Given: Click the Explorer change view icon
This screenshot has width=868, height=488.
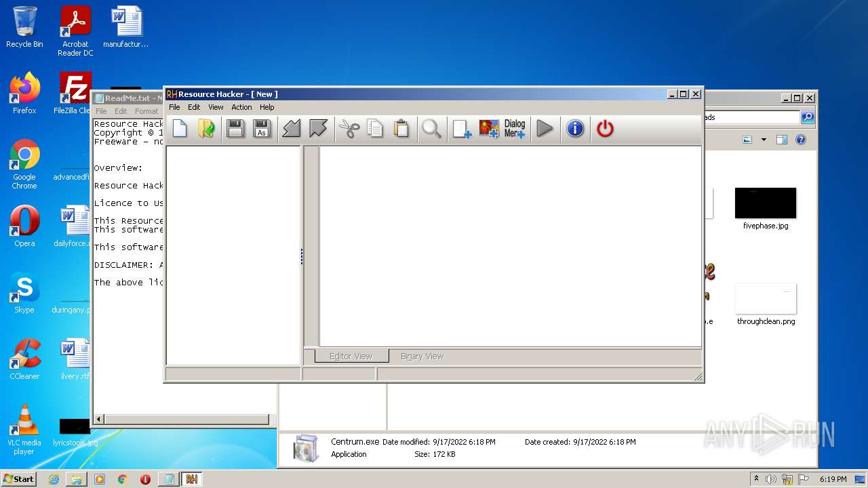Looking at the screenshot, I should (747, 140).
